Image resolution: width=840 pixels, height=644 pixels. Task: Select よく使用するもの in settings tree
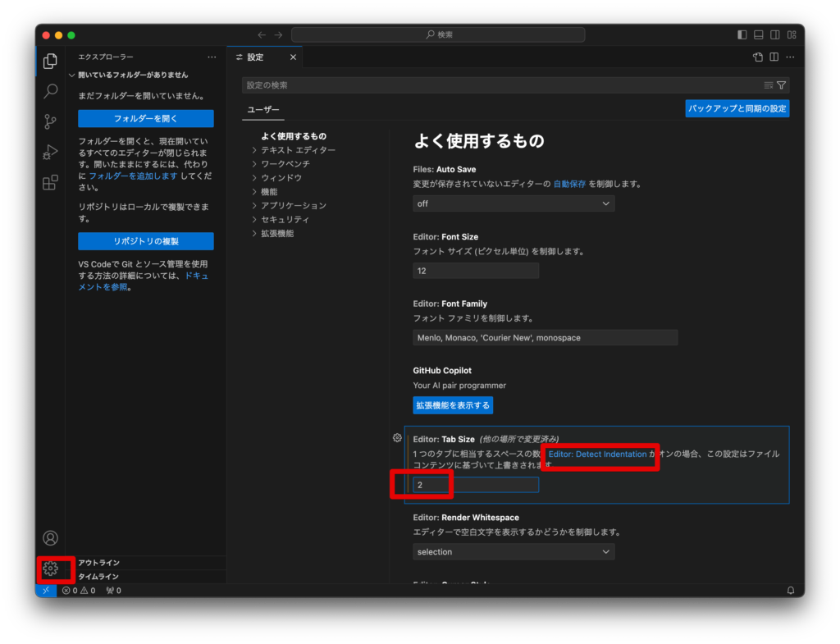click(294, 136)
